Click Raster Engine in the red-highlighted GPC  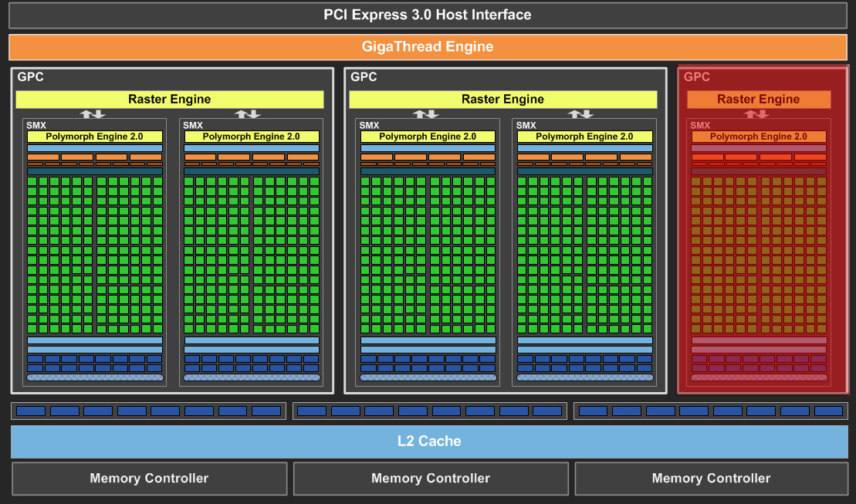[x=758, y=100]
